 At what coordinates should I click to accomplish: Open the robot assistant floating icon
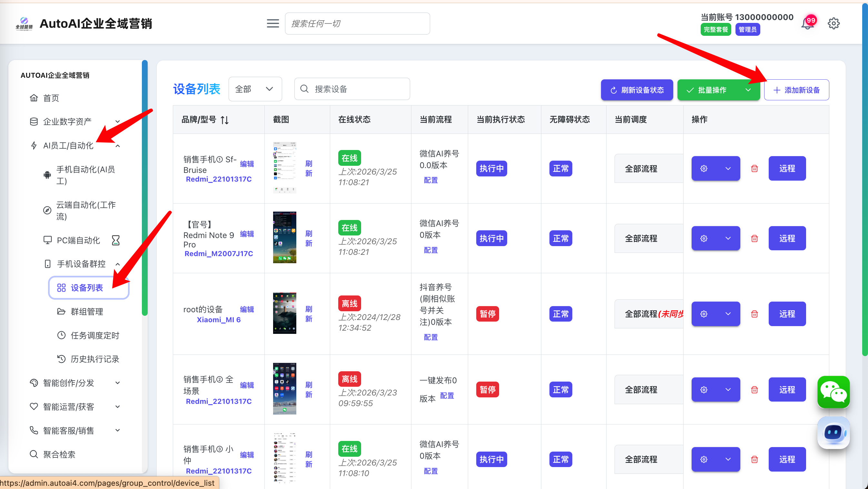click(x=833, y=432)
